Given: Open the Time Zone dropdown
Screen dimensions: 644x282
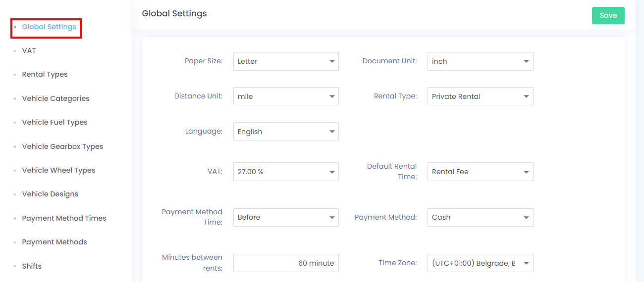Looking at the screenshot, I should pos(480,263).
